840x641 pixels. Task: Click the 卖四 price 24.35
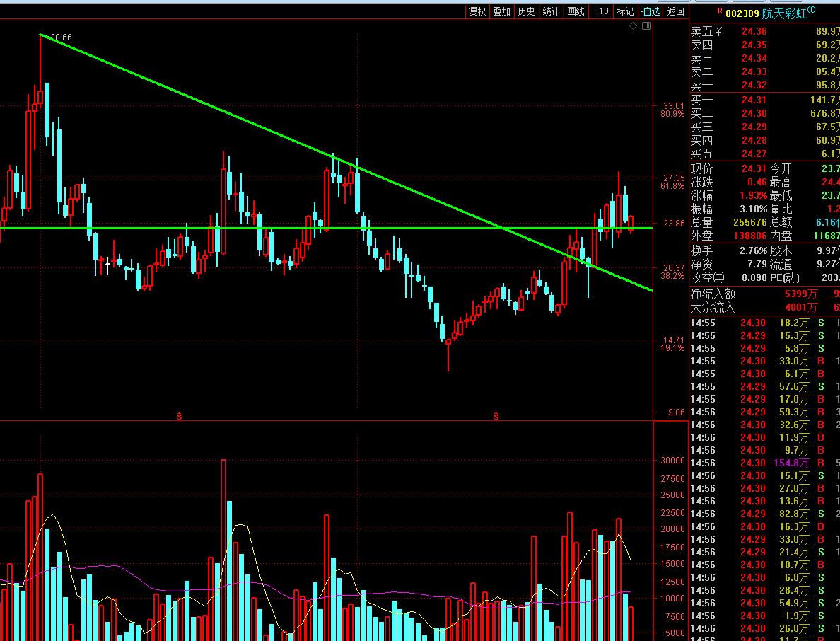(x=754, y=45)
